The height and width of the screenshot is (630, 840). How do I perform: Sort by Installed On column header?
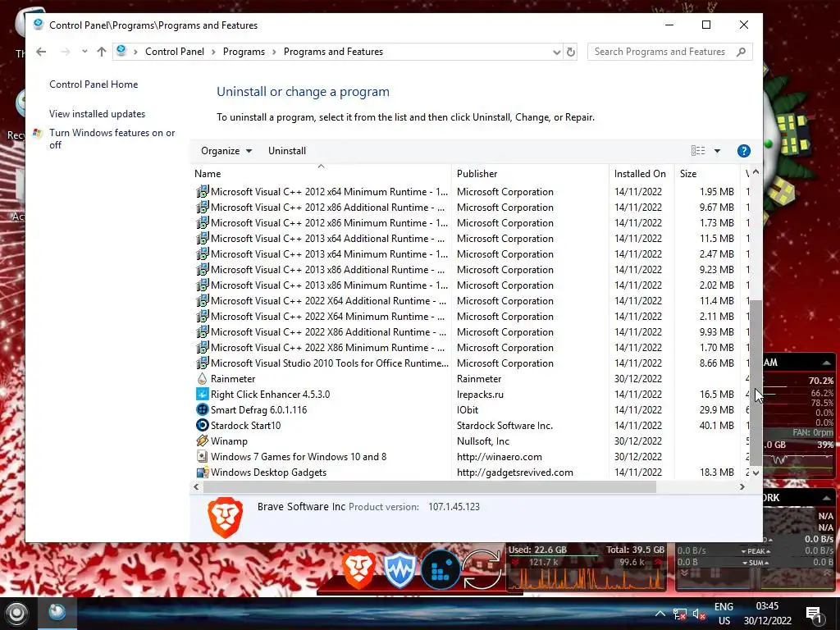pyautogui.click(x=641, y=174)
